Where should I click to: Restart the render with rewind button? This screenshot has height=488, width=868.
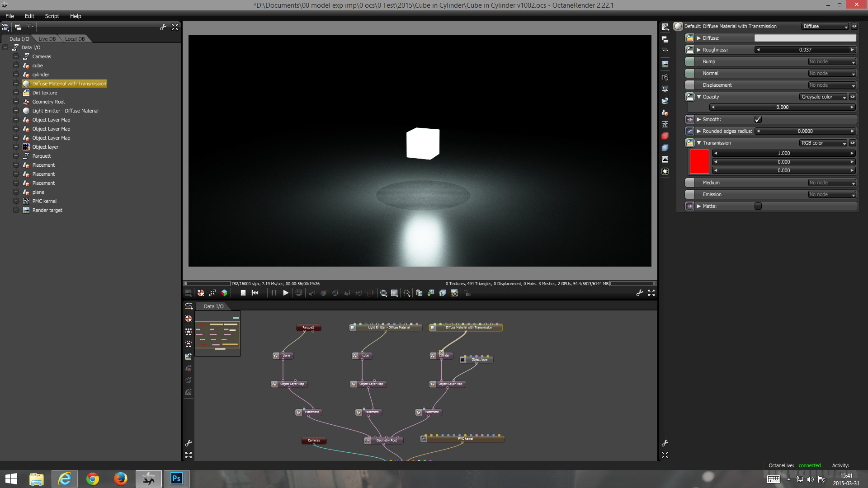click(255, 293)
